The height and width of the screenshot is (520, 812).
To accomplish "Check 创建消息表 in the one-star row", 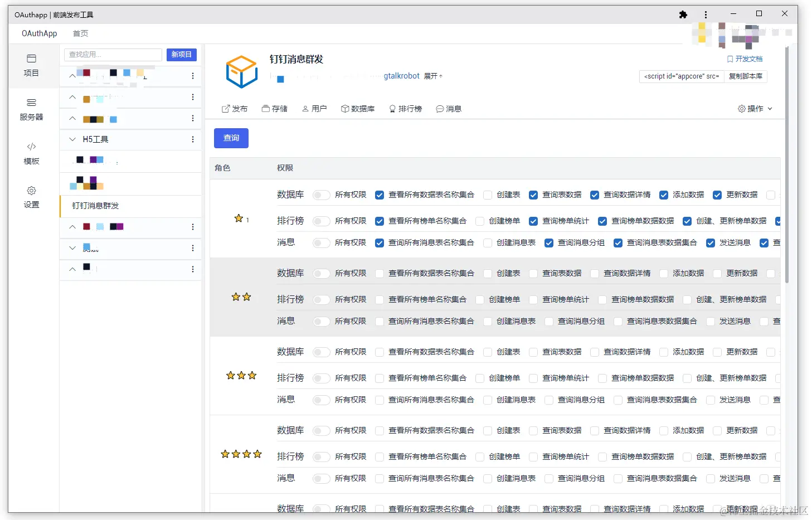I will (x=488, y=243).
